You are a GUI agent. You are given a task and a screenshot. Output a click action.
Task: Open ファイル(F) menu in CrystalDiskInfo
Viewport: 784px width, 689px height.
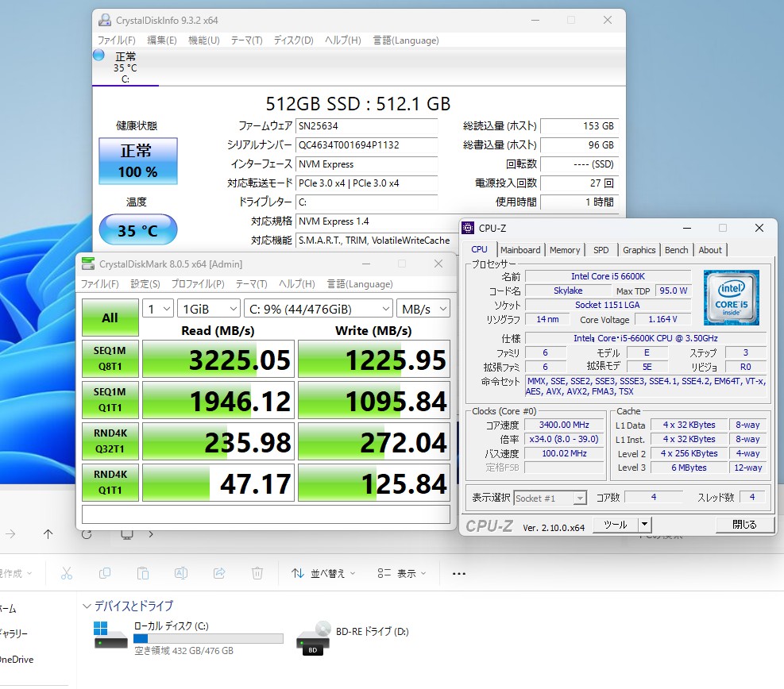tap(116, 40)
